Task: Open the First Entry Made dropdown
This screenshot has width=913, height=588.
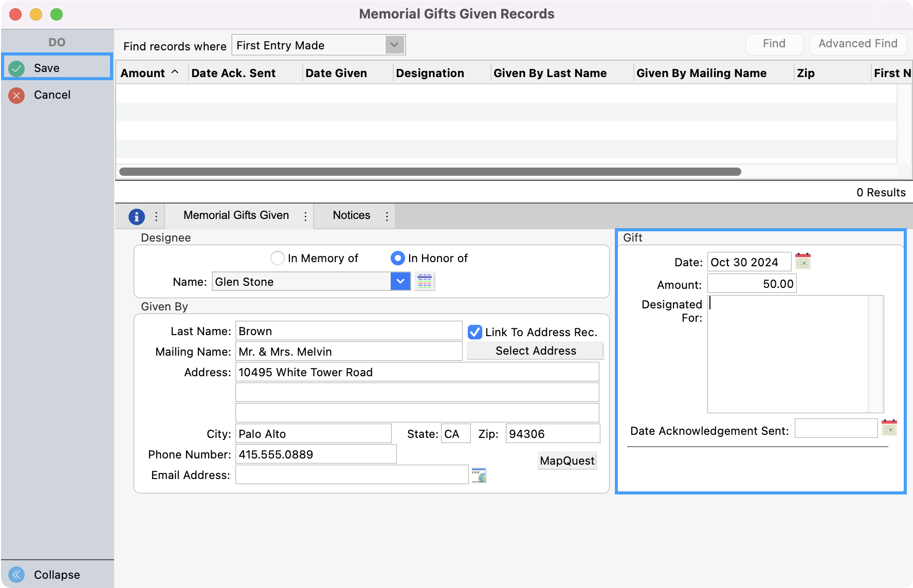Action: coord(394,45)
